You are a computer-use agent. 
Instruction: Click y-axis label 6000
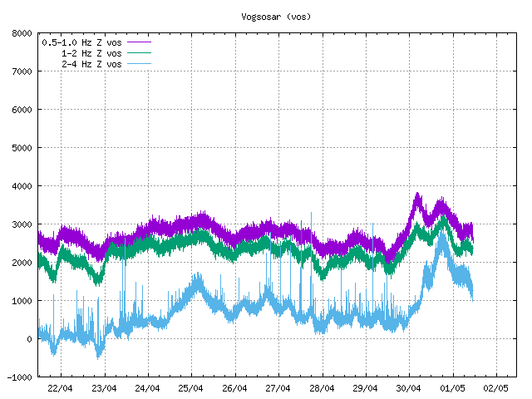click(22, 110)
